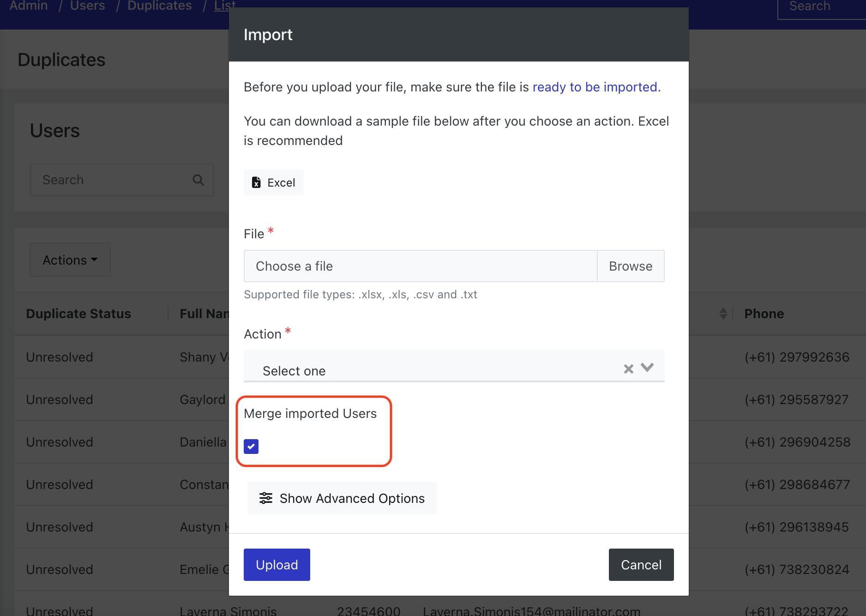The image size is (866, 616).
Task: Click the sort arrows left of the Phone column
Action: 723,314
